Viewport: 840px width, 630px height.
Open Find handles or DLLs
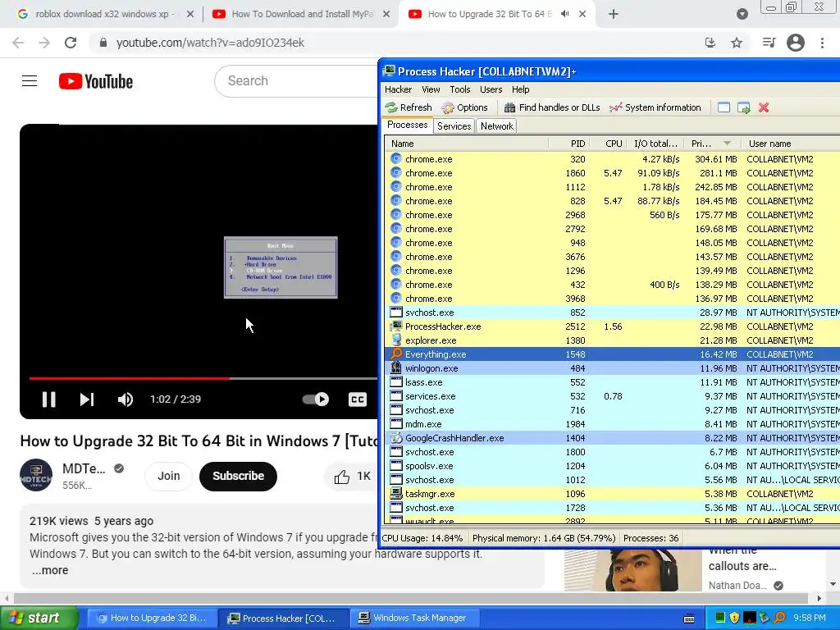coord(552,107)
